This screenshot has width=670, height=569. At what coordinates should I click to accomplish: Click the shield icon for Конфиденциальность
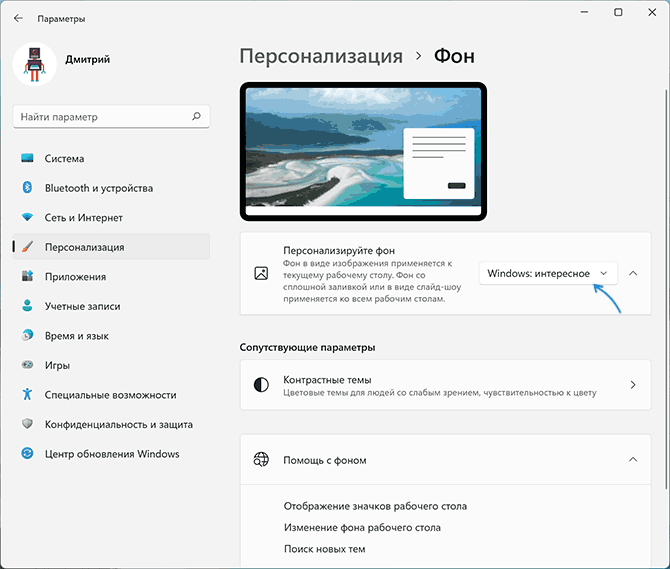pyautogui.click(x=27, y=424)
